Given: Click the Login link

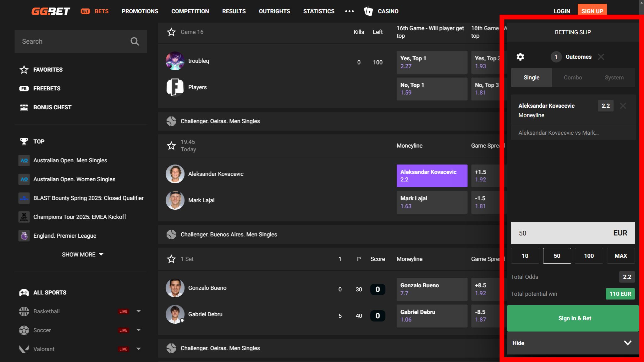Looking at the screenshot, I should tap(562, 11).
